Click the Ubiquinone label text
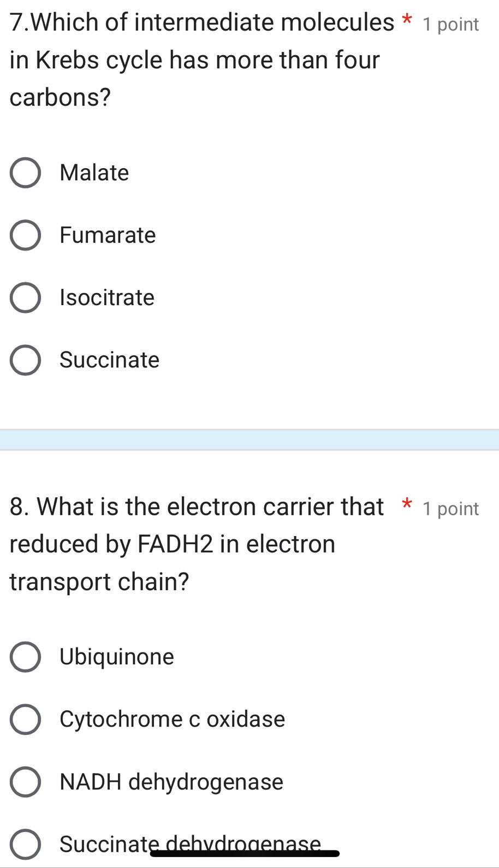 pos(116,657)
